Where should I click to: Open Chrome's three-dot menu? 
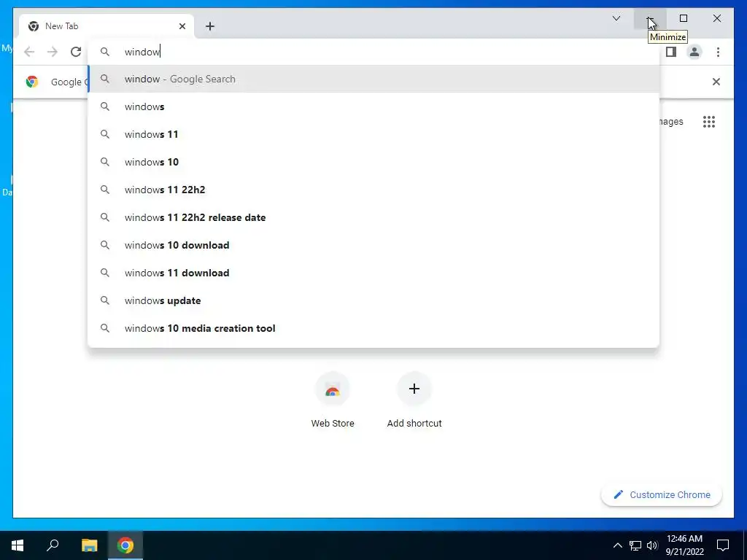718,52
